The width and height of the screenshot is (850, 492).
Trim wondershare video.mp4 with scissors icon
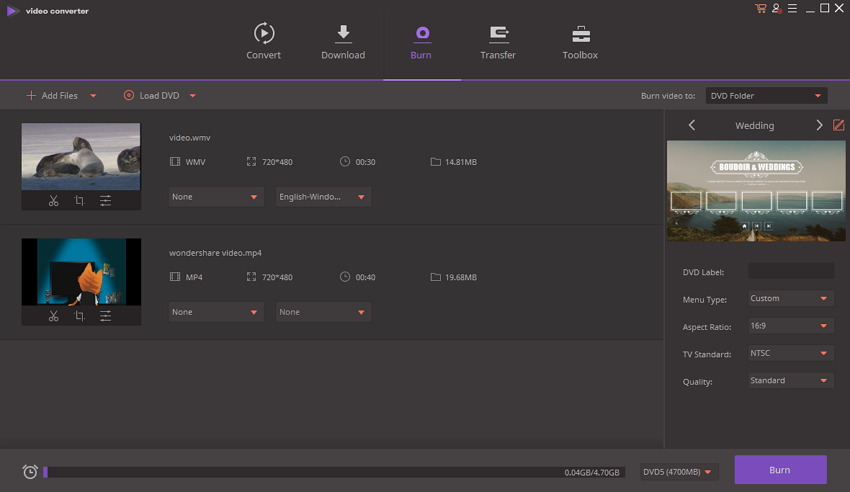[x=53, y=316]
